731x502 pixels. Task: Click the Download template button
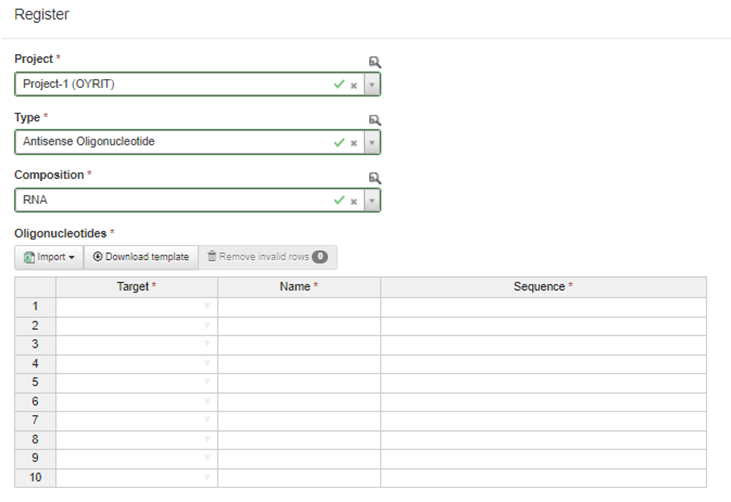pos(141,257)
